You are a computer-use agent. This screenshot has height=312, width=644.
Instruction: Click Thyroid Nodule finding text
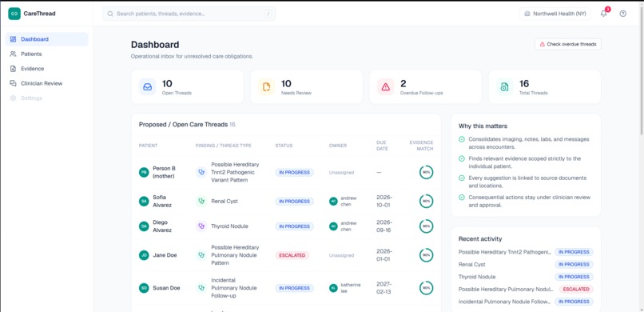(x=229, y=226)
